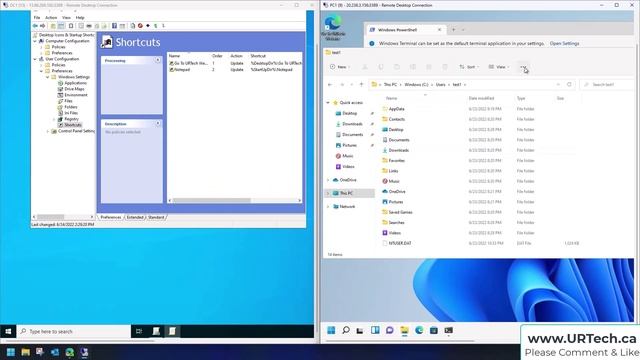Open File Explorer on the Windows 11 taskbar
This screenshot has width=640, height=360.
[x=404, y=330]
